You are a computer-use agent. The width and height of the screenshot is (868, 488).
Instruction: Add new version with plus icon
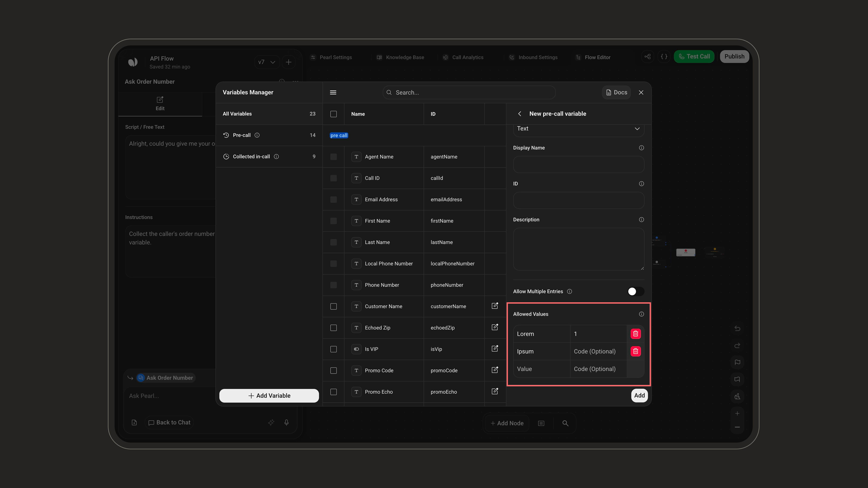click(288, 62)
